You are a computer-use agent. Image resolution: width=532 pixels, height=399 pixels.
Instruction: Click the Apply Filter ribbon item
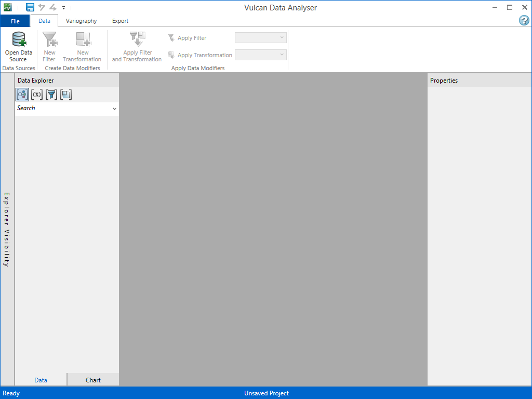point(187,38)
